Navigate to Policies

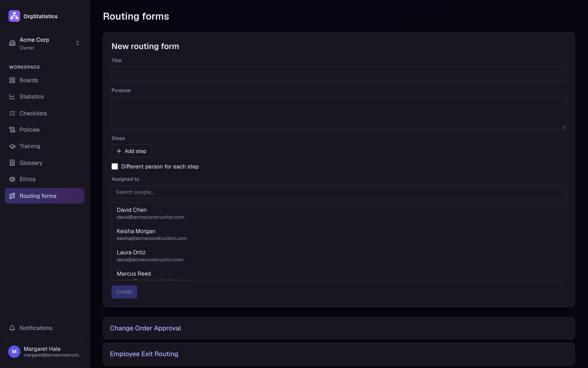tap(45, 130)
